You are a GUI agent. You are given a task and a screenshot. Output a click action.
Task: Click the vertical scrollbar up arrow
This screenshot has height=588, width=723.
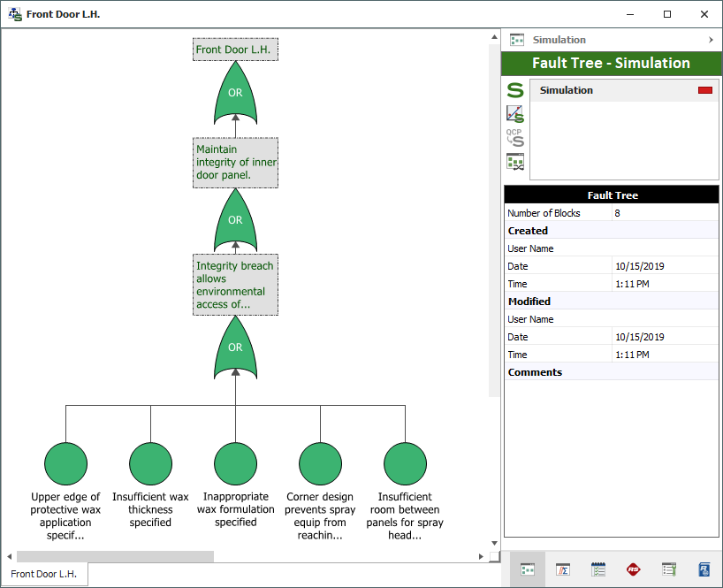point(494,37)
